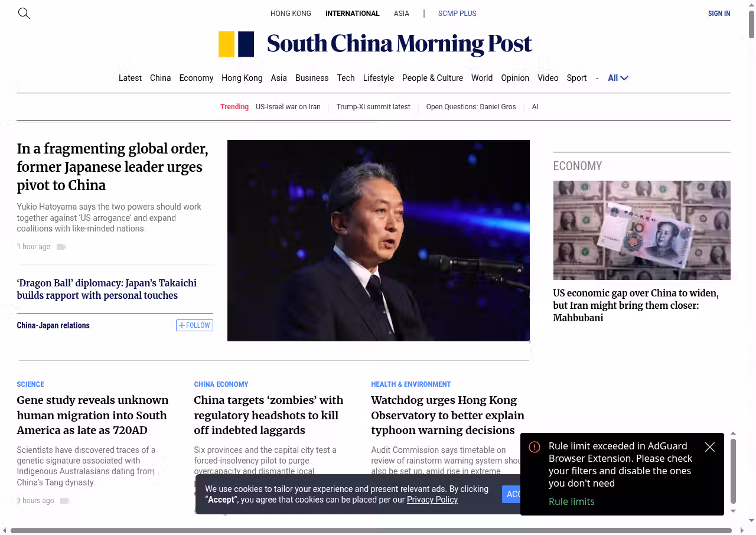Open the Tech section menu
The width and height of the screenshot is (756, 535).
coord(346,78)
